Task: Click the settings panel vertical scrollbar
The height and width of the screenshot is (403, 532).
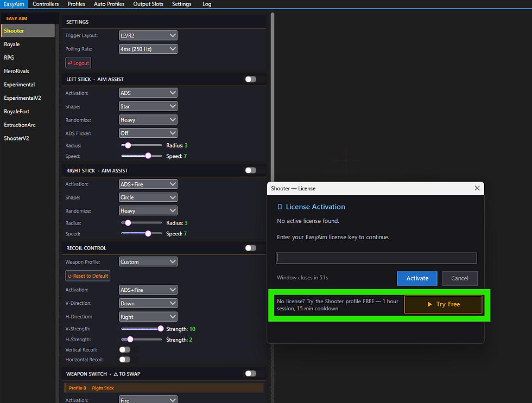Action: [272, 98]
